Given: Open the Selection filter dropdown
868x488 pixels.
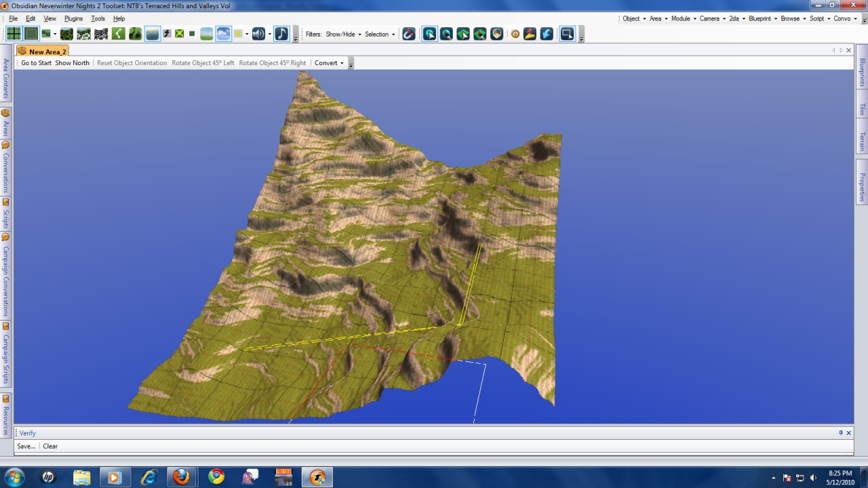Looking at the screenshot, I should pos(380,34).
